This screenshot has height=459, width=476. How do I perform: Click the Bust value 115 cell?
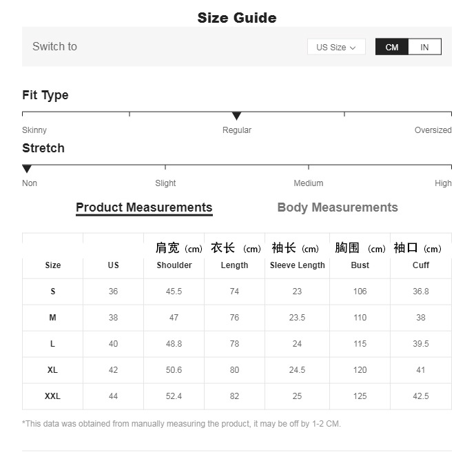[360, 344]
